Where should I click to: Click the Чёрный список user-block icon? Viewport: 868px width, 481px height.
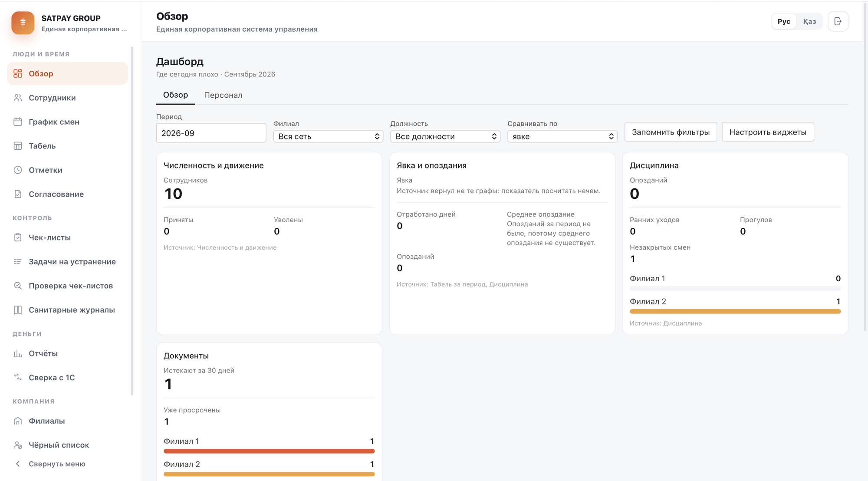(18, 445)
